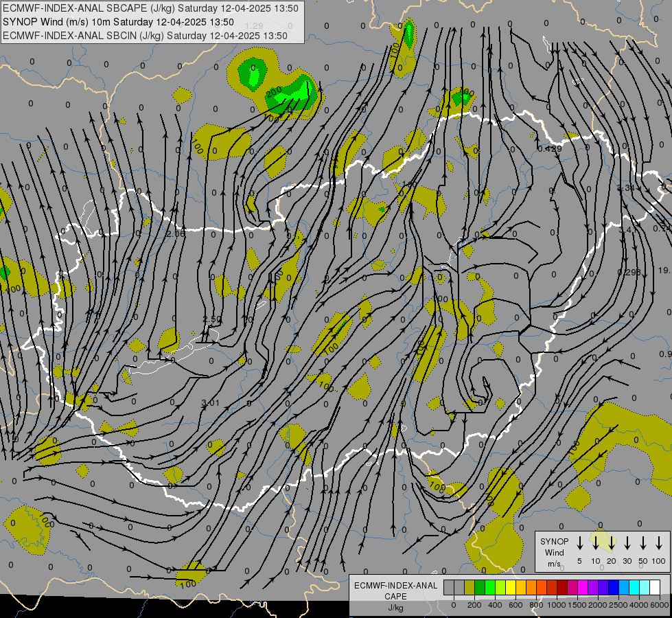Click the 600 tick label in CAPE legend
This screenshot has height=618, width=672.
[515, 605]
